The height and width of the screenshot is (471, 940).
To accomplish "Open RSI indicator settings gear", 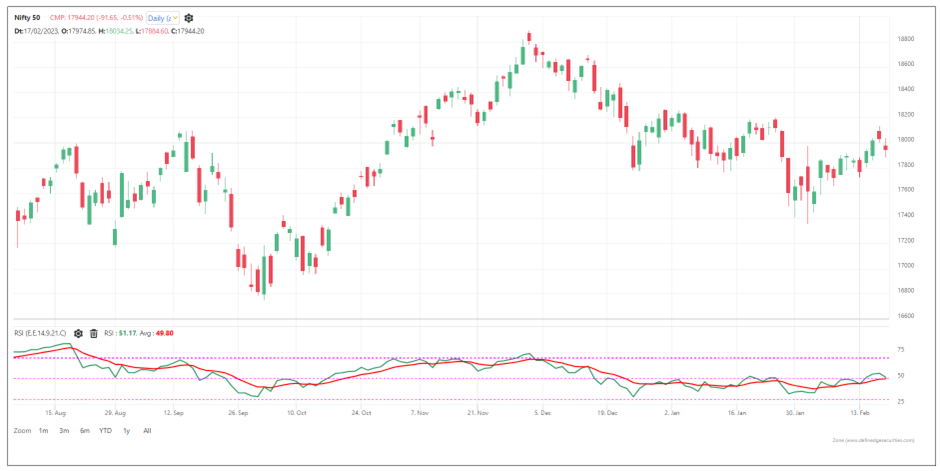I will (78, 333).
